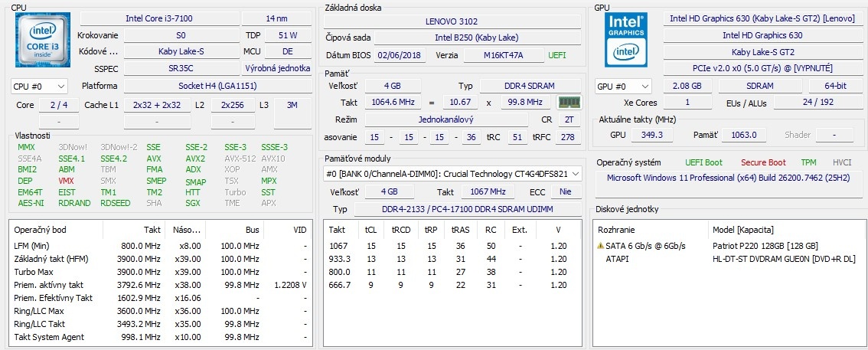
Task: Click the Intel B250 (Kaby Lake) chipset field
Action: point(478,38)
